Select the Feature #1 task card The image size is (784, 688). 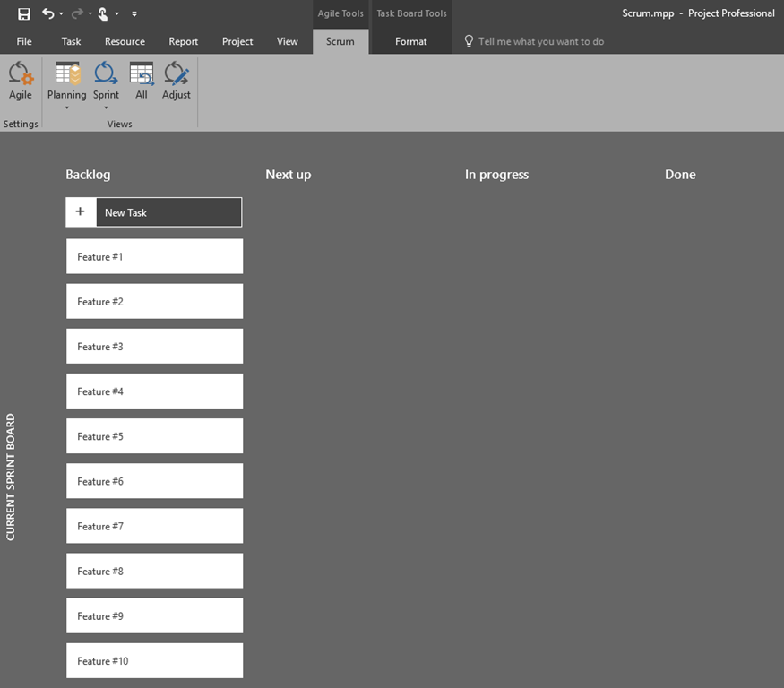point(154,257)
